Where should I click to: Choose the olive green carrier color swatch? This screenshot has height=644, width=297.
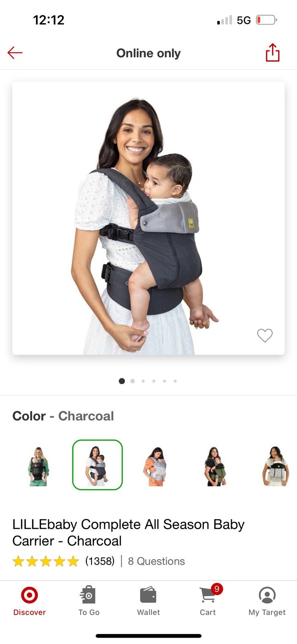tap(215, 466)
